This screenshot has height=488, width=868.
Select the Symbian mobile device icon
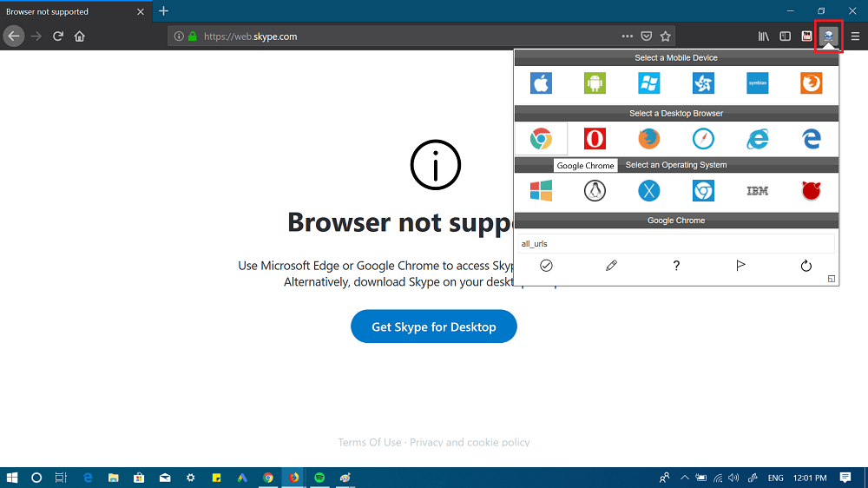tap(757, 83)
